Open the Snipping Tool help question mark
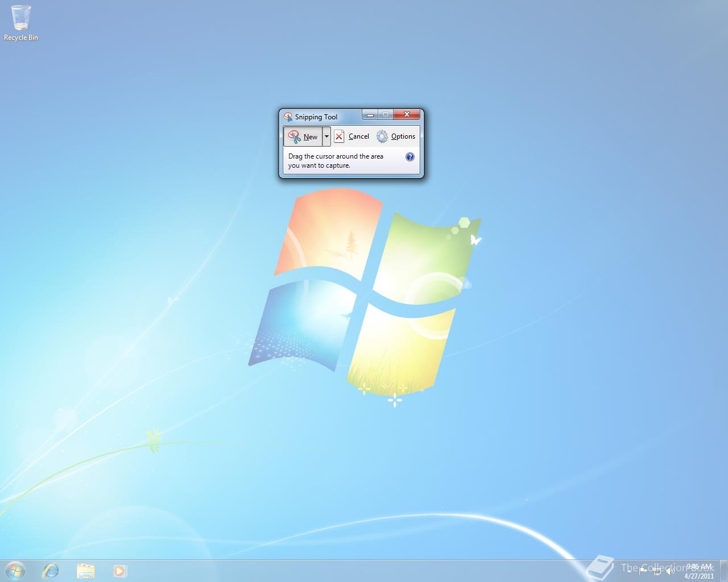The width and height of the screenshot is (728, 582). tap(410, 157)
